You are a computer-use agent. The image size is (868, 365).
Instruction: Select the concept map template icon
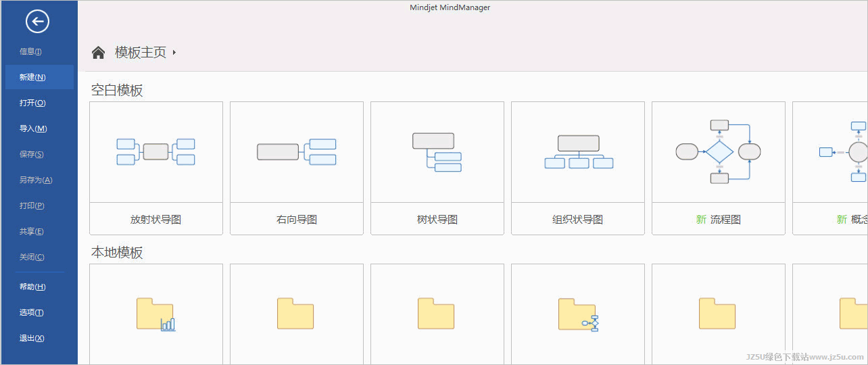[x=843, y=152]
